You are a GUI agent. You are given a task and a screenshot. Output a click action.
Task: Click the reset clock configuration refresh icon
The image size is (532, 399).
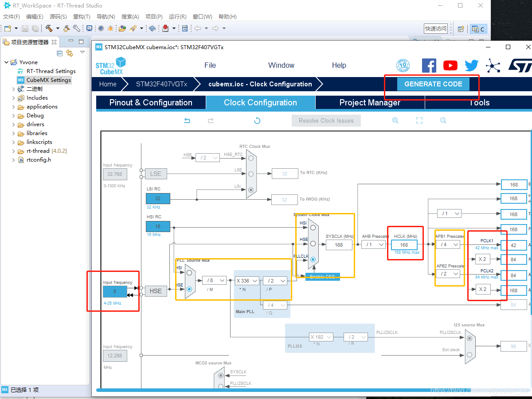tap(257, 121)
